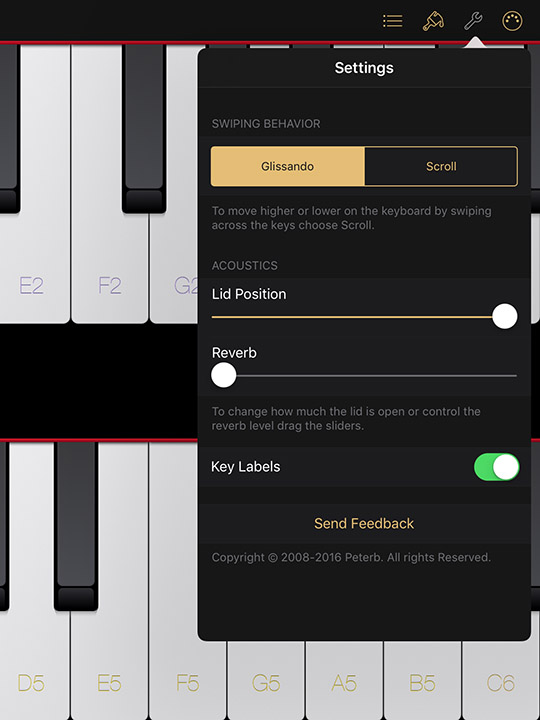
Task: Tap the Send Feedback link
Action: click(x=364, y=523)
